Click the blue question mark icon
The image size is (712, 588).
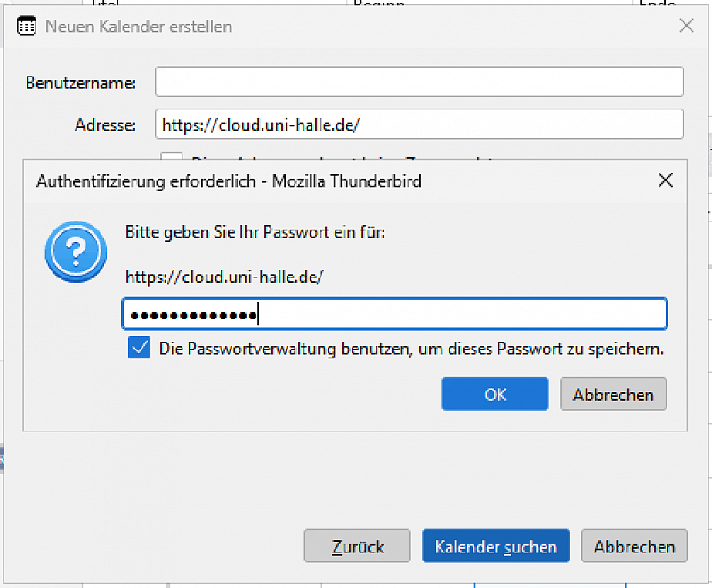[x=76, y=252]
